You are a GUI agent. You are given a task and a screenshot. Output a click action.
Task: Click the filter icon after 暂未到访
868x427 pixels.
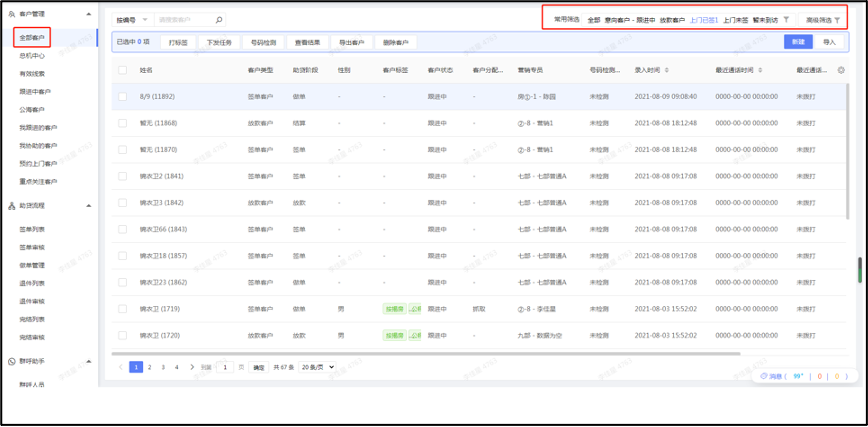pyautogui.click(x=786, y=19)
